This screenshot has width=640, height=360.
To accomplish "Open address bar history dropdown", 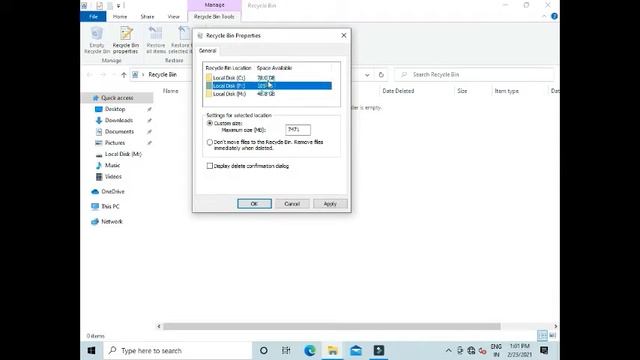I will [367, 75].
